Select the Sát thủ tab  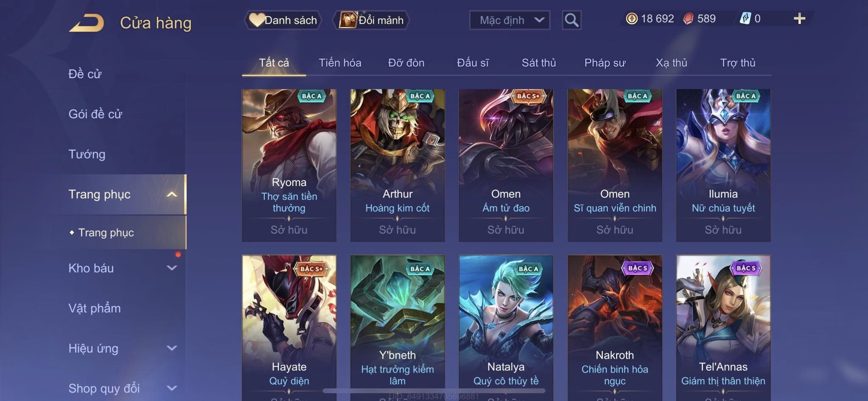(x=539, y=63)
